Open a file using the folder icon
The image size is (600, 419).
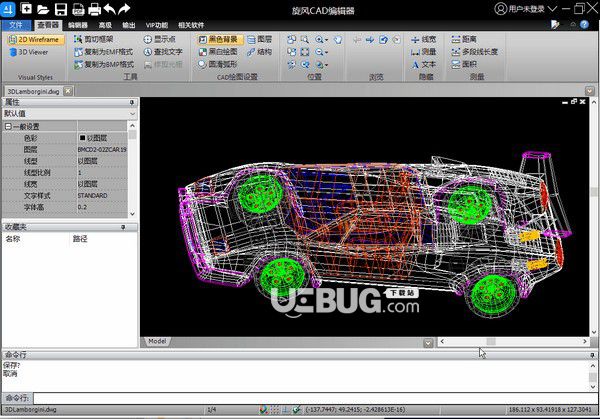tap(43, 9)
